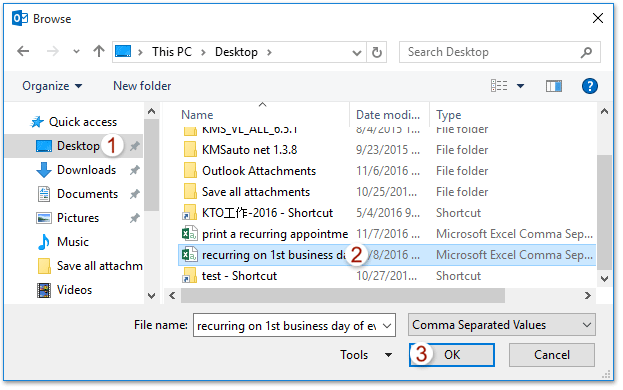The width and height of the screenshot is (623, 390).
Task: Click the This PC breadcrumb
Action: click(x=172, y=52)
